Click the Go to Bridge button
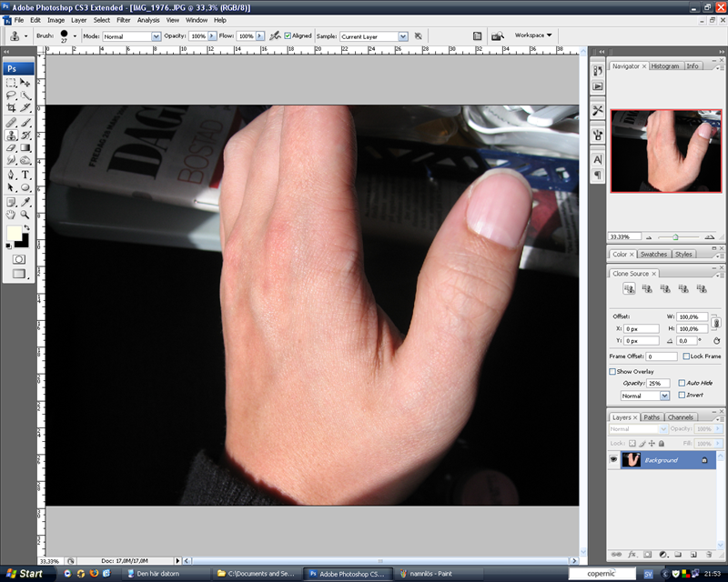 (498, 36)
